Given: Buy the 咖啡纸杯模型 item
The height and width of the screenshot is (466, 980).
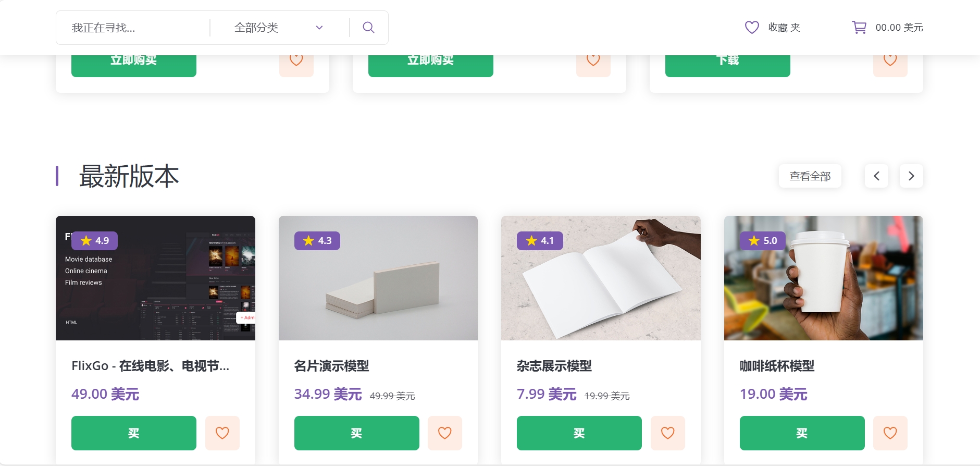Looking at the screenshot, I should (802, 433).
